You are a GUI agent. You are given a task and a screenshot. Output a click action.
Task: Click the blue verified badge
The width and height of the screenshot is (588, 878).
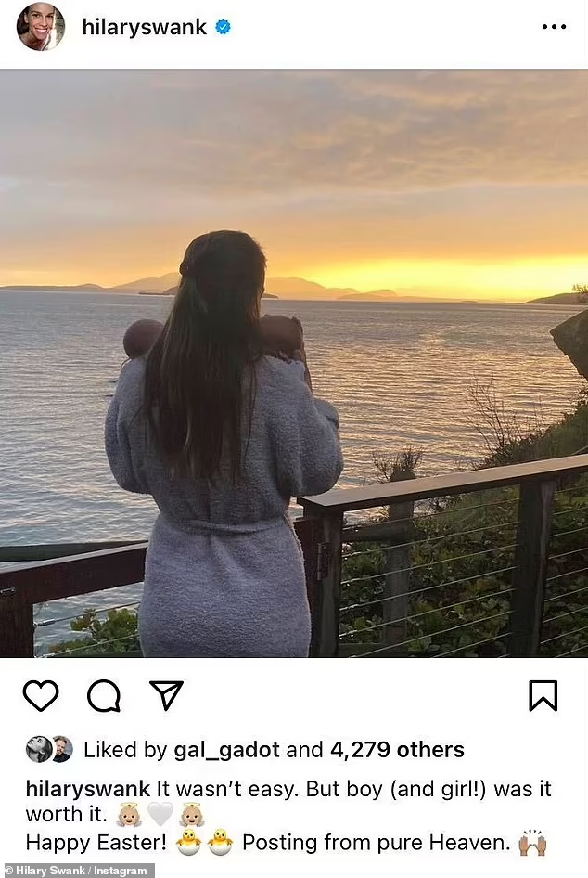pyautogui.click(x=224, y=27)
